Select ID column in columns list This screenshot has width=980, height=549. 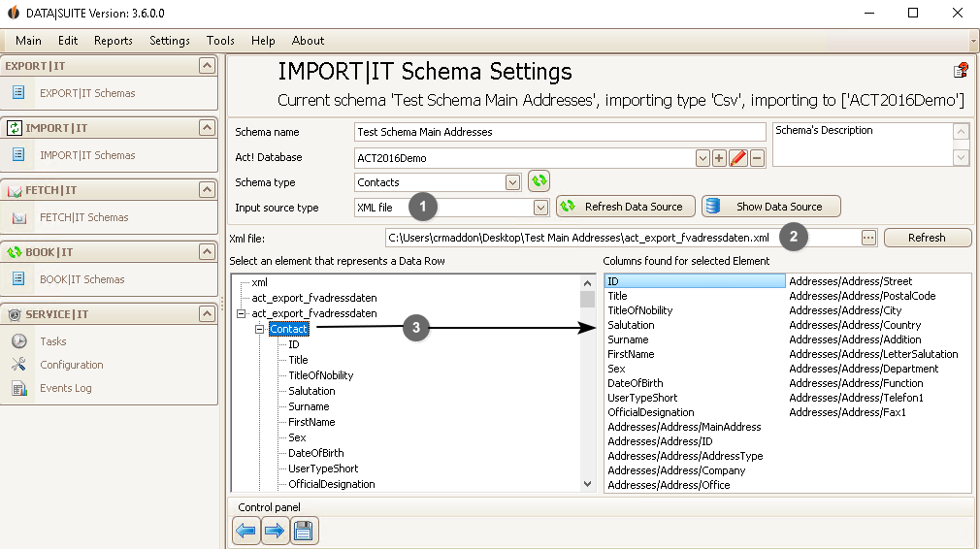[695, 281]
